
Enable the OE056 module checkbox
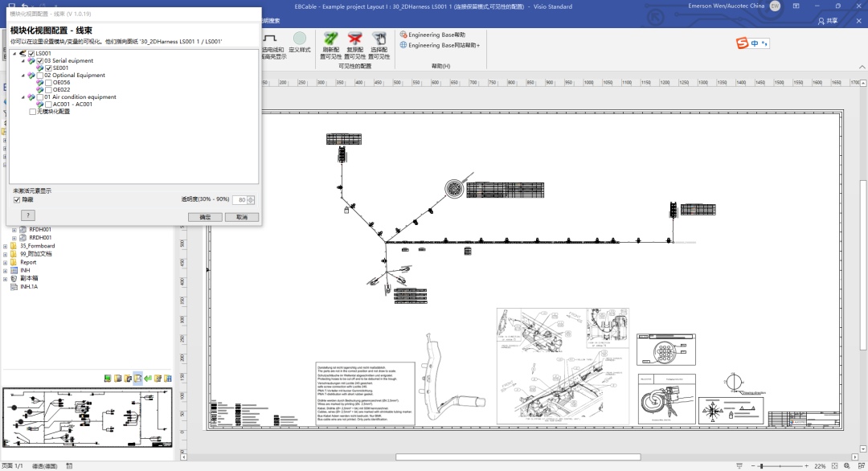coord(49,83)
